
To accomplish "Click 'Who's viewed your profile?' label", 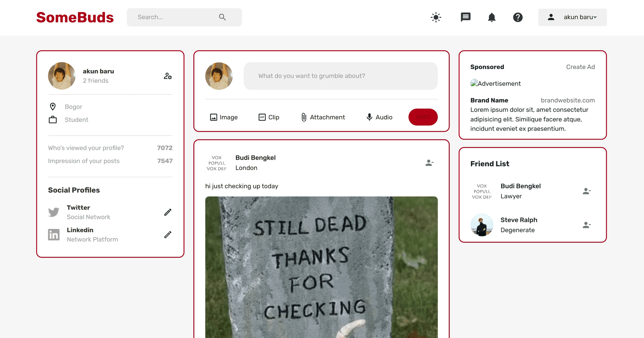I will coord(86,148).
